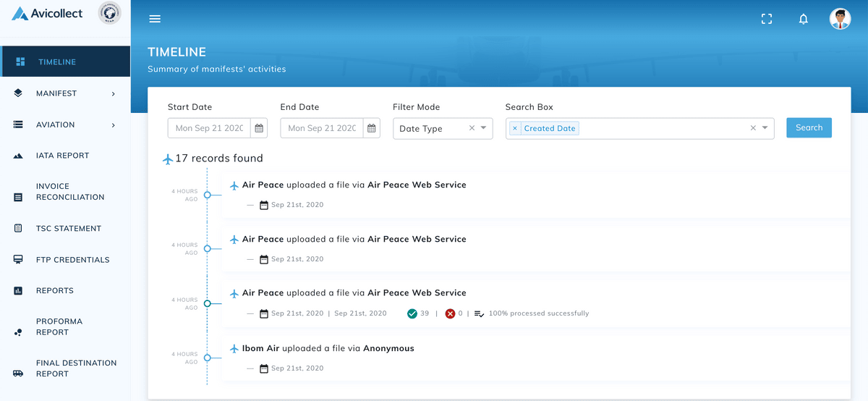
Task: Open Search Box dropdown arrow
Action: [x=765, y=128]
